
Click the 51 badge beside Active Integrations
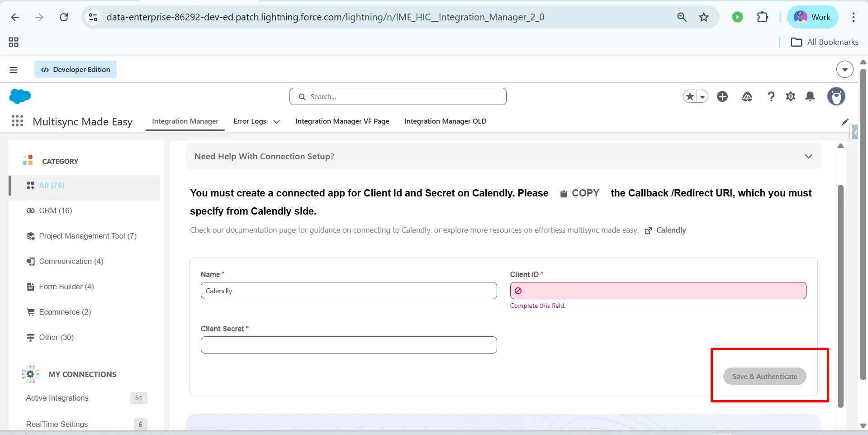point(138,398)
